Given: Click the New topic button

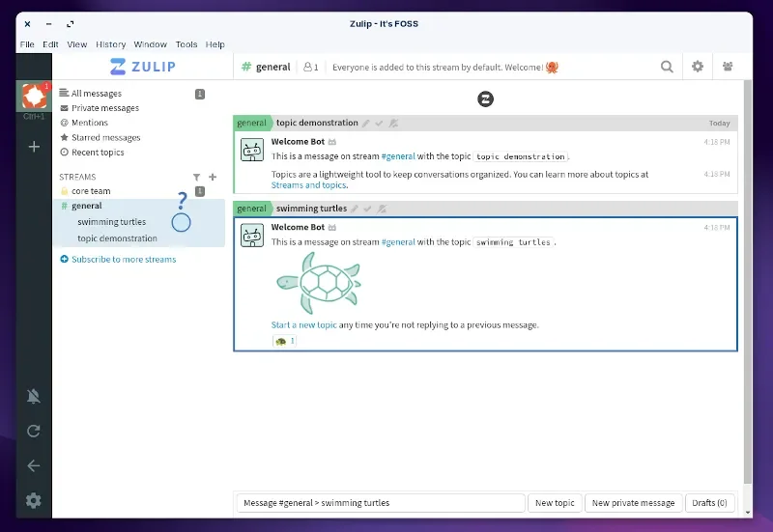Looking at the screenshot, I should click(x=555, y=503).
